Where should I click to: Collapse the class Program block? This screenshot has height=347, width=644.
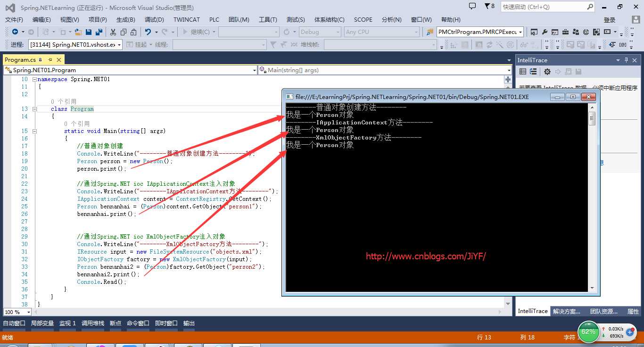tap(34, 109)
